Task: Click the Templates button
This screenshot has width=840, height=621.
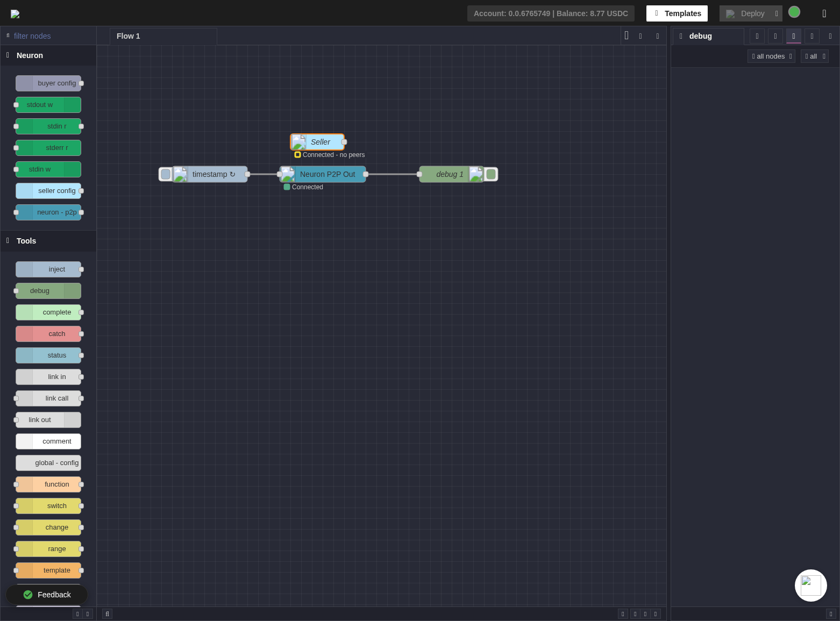Action: 677,13
